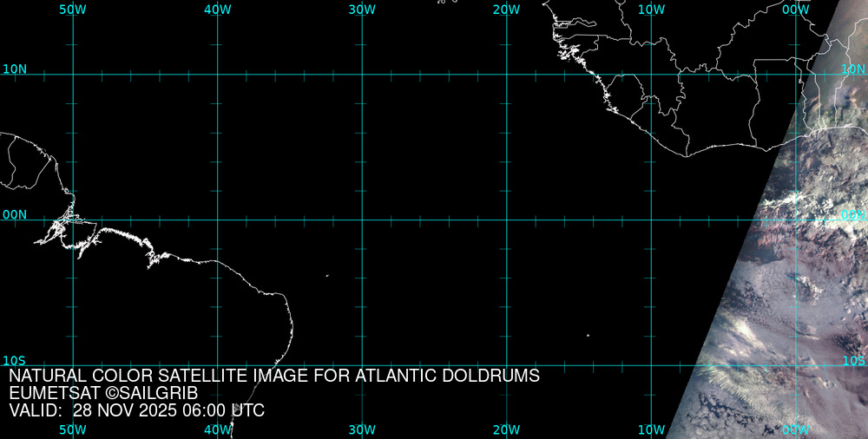This screenshot has height=439, width=868.
Task: Click the small island dot near 20W south of equator
Action: click(x=588, y=336)
